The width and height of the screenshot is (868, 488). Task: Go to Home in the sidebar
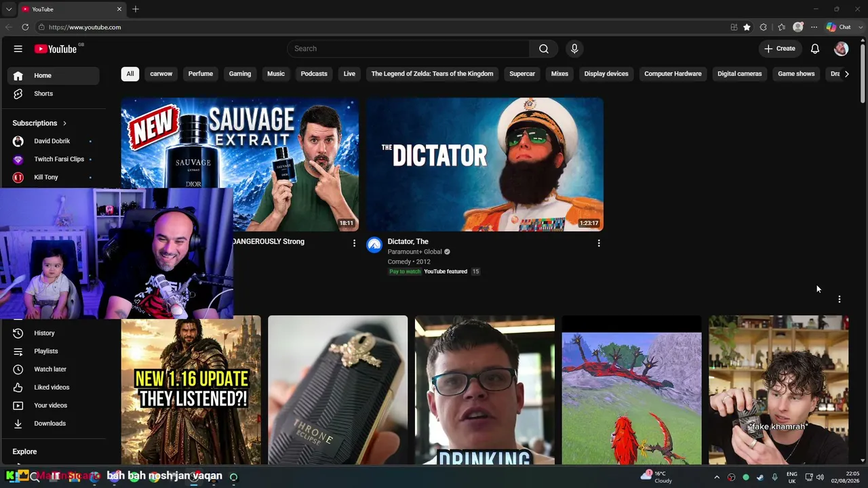pyautogui.click(x=54, y=76)
